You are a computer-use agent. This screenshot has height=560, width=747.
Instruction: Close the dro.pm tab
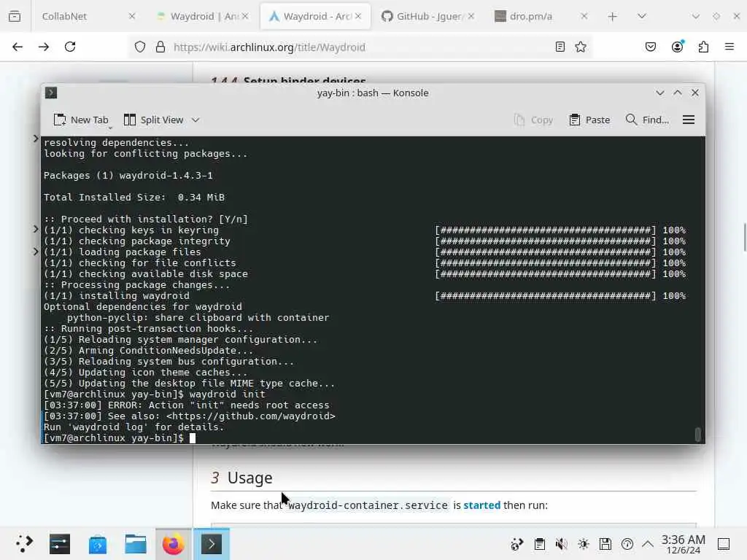[584, 16]
